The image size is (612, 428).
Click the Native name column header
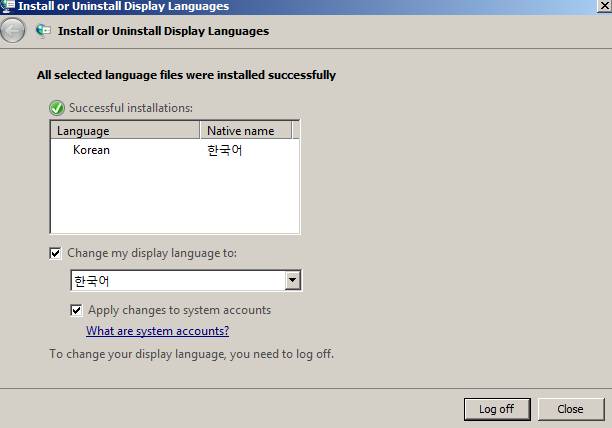point(246,130)
